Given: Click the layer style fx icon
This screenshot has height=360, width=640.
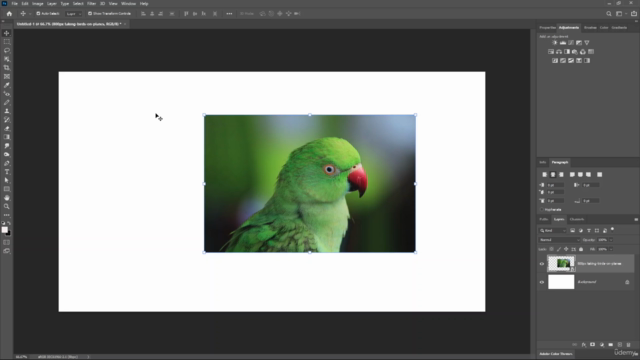Looking at the screenshot, I should click(584, 345).
